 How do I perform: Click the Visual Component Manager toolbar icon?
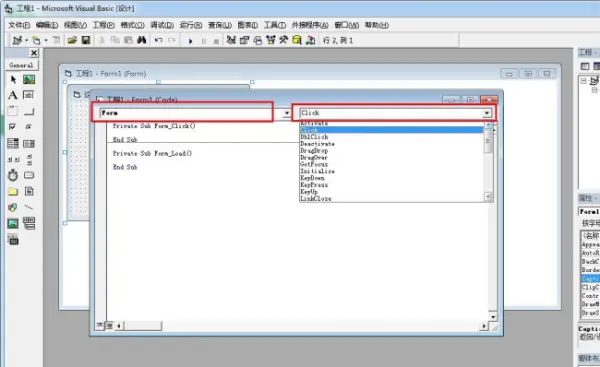pyautogui.click(x=310, y=40)
